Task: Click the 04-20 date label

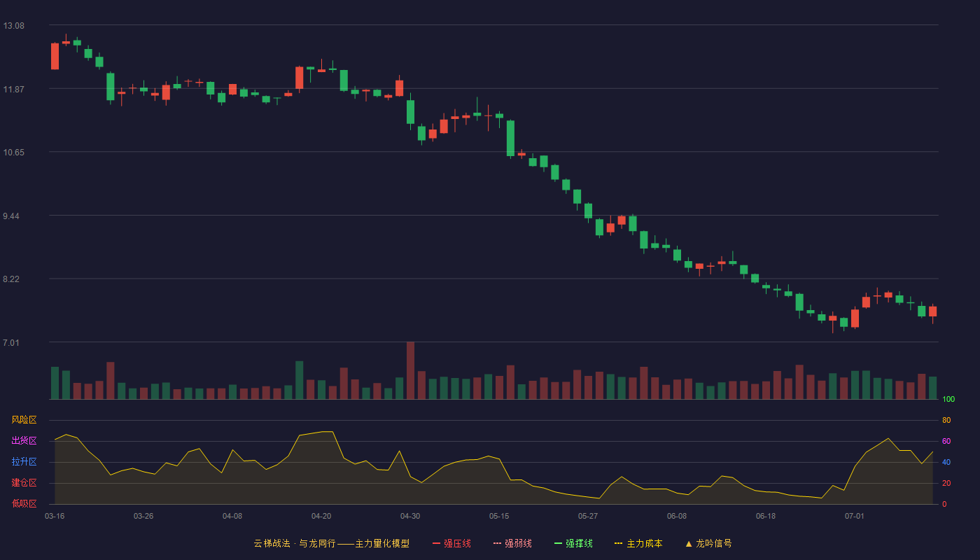Action: pyautogui.click(x=321, y=516)
